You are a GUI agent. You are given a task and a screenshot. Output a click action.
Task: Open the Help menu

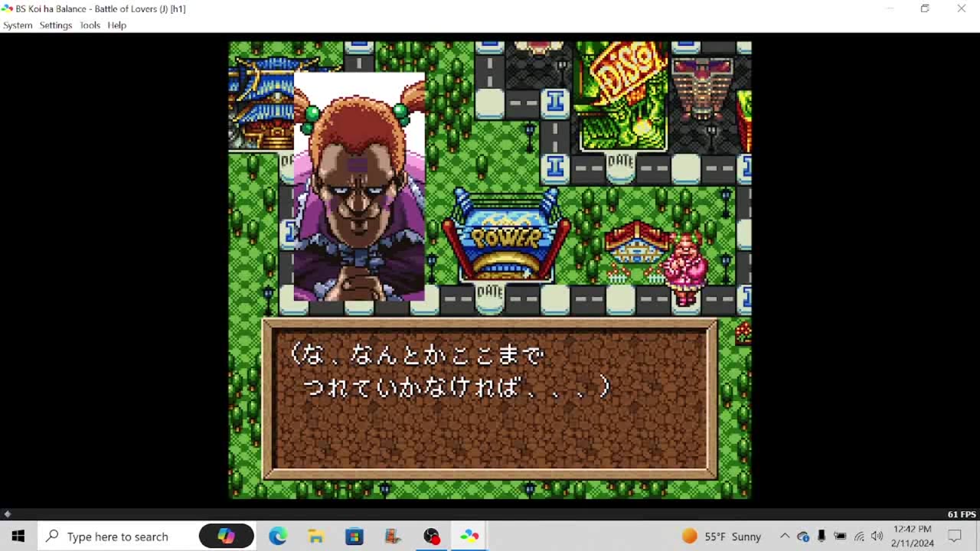point(117,25)
